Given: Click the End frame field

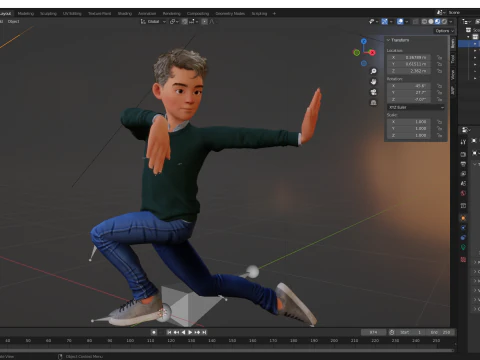Looking at the screenshot, I should (x=440, y=332).
